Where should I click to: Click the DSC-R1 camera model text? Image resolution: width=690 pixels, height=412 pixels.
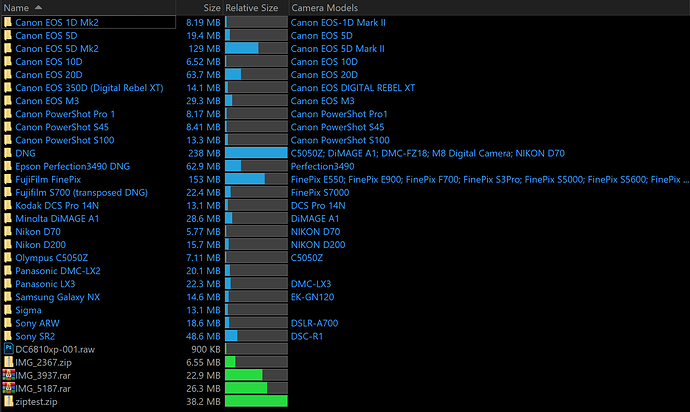307,336
